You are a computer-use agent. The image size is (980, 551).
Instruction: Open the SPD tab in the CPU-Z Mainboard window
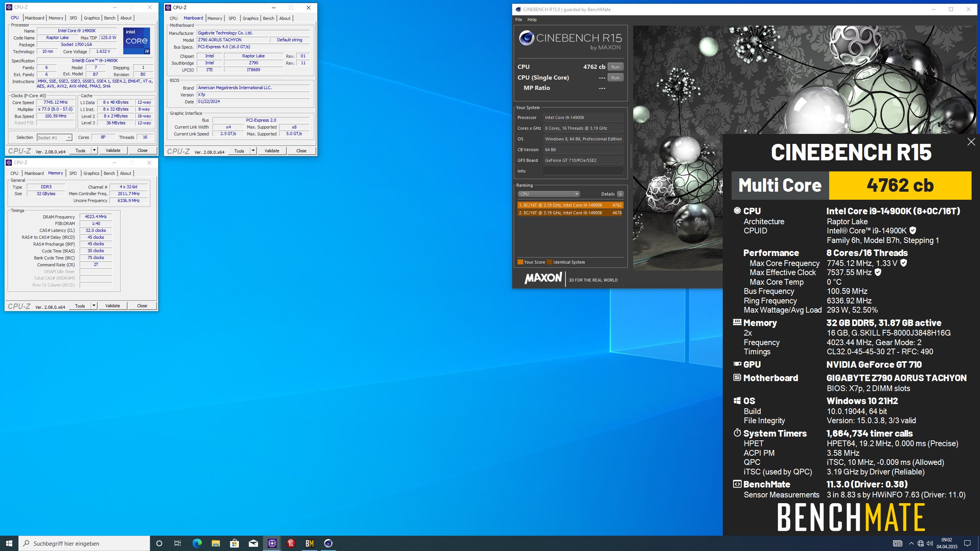(x=232, y=18)
